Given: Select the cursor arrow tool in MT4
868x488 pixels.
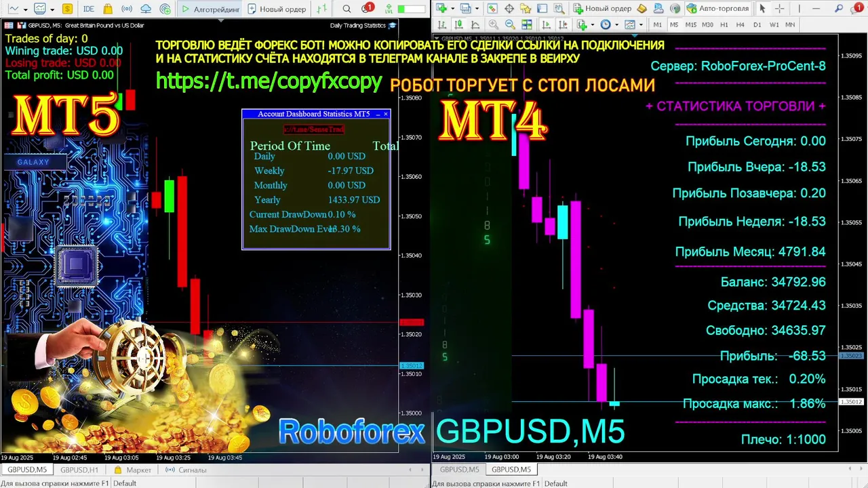Looking at the screenshot, I should [762, 9].
